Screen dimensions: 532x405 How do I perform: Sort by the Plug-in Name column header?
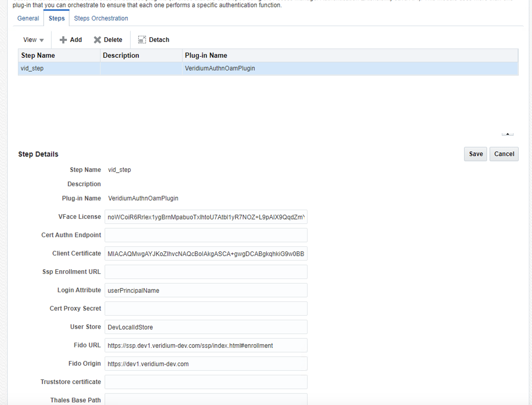click(206, 55)
